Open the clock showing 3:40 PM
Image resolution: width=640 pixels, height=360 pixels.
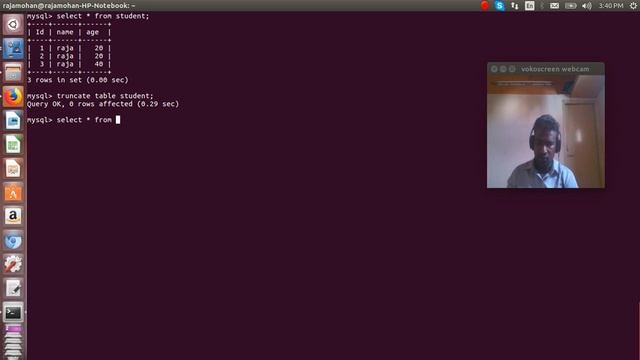[611, 6]
